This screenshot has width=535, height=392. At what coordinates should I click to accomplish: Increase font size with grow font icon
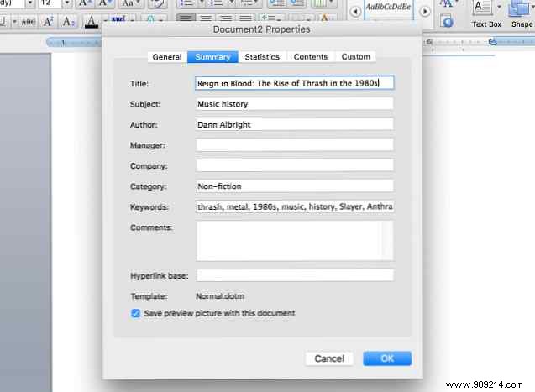(x=84, y=3)
